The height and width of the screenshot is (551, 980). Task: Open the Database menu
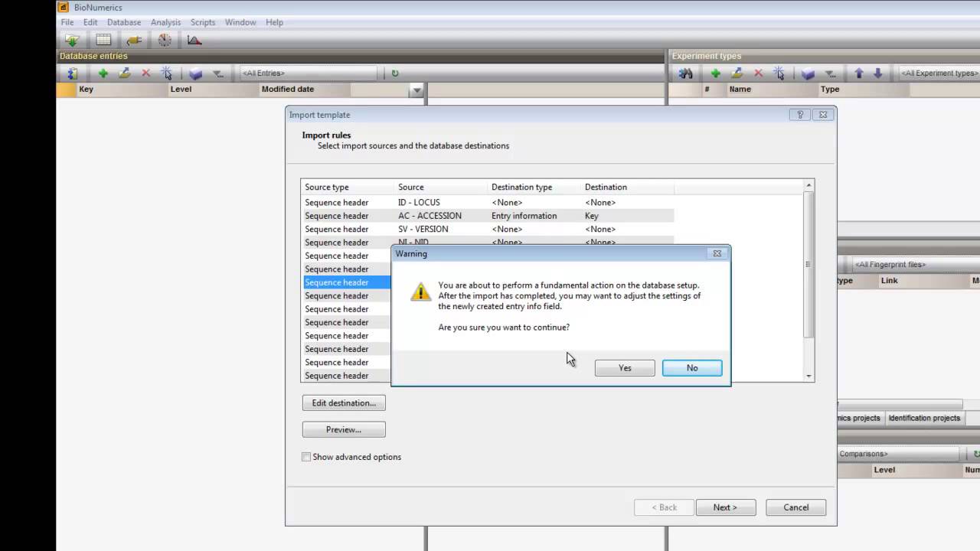click(124, 22)
